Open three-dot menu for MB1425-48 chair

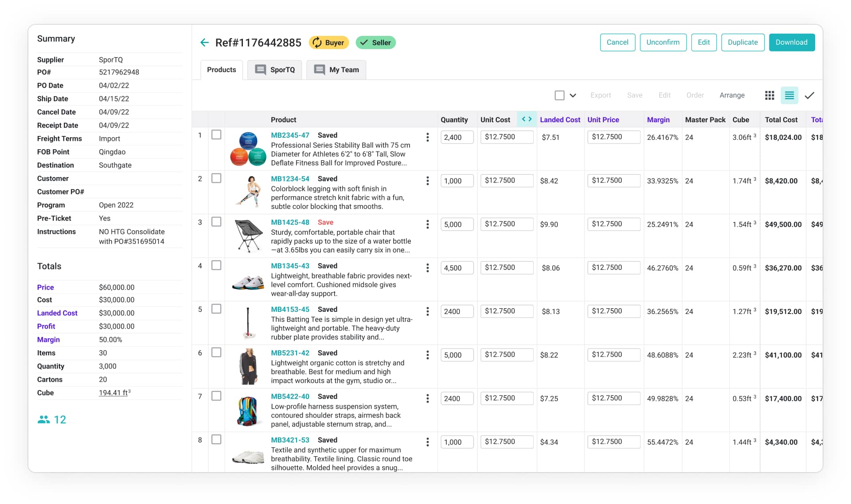click(x=427, y=225)
